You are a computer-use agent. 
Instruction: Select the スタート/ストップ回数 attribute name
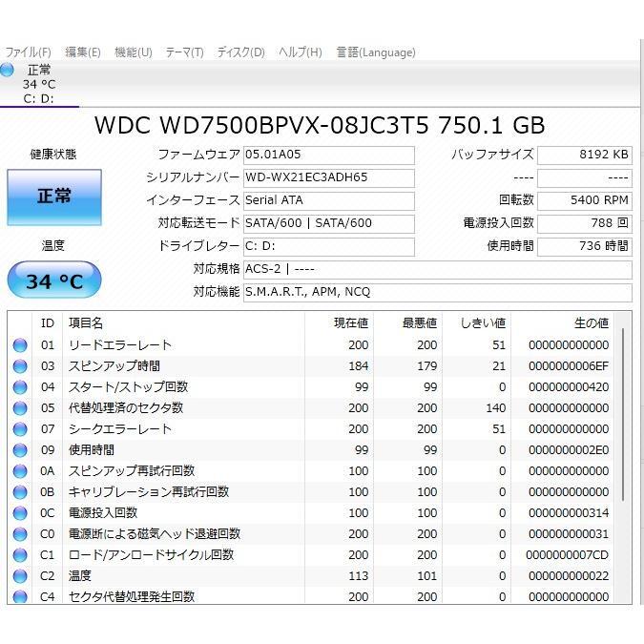coord(128,387)
